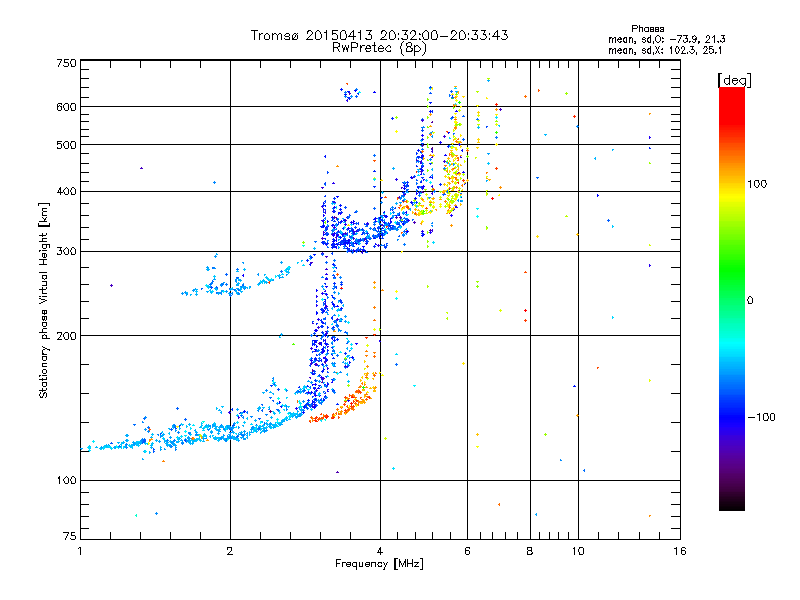Viewport: 800px width, 600px height.
Task: Click the plot title 'Tromsø 20150413 20:32:00-20:33:43'
Action: pos(380,35)
